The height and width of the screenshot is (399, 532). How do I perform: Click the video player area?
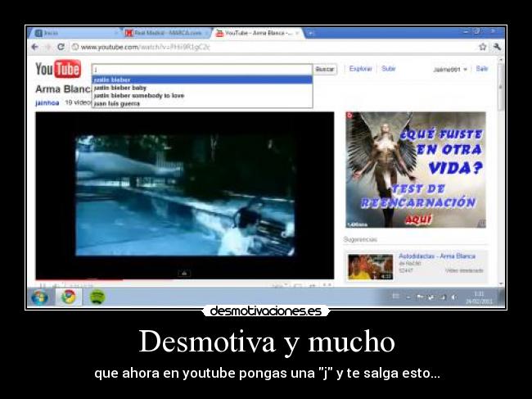point(185,195)
